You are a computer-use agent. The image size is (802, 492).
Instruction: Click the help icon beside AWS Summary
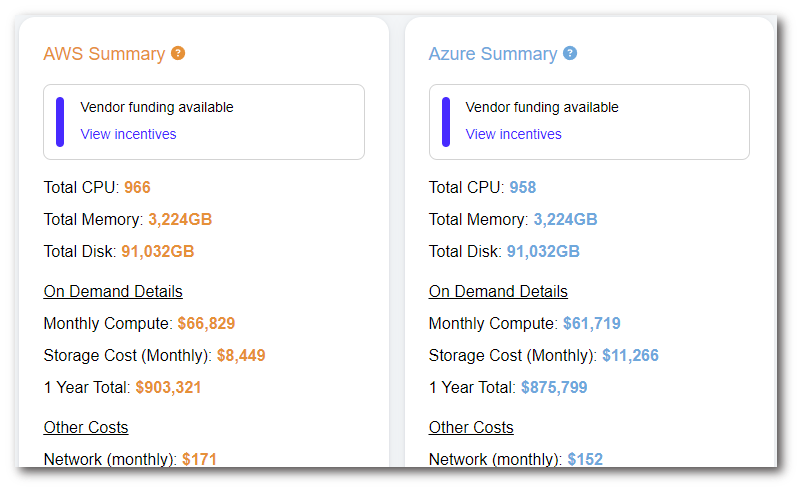(x=178, y=53)
